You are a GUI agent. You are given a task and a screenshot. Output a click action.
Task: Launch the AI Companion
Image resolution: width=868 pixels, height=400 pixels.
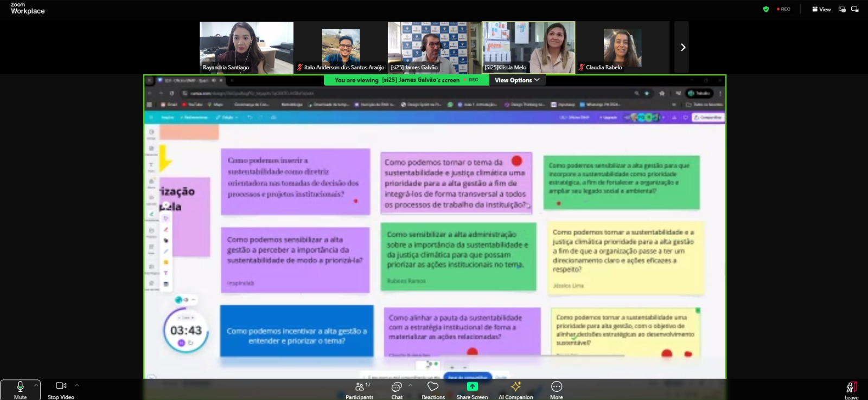(515, 389)
